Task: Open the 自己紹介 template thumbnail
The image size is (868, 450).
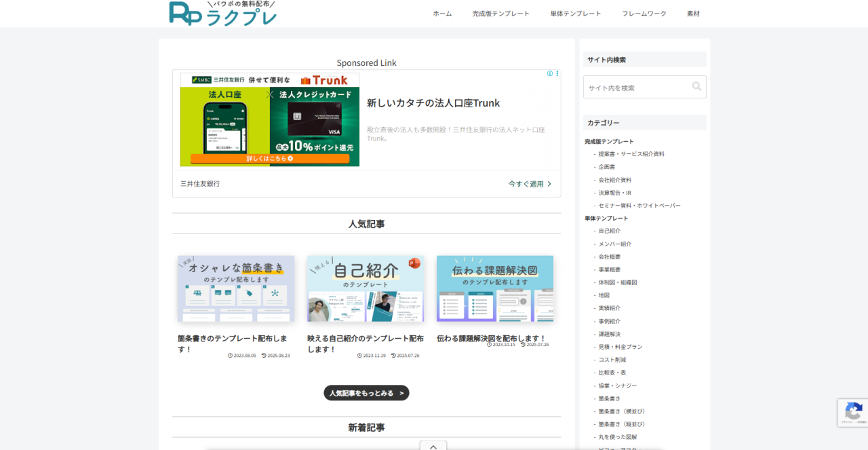Action: tap(366, 288)
